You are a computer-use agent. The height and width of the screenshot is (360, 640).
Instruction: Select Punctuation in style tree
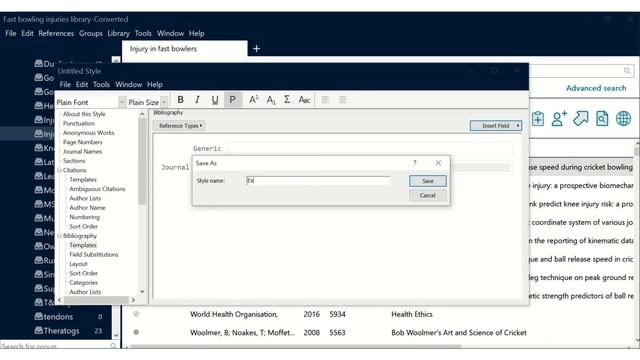coord(79,123)
